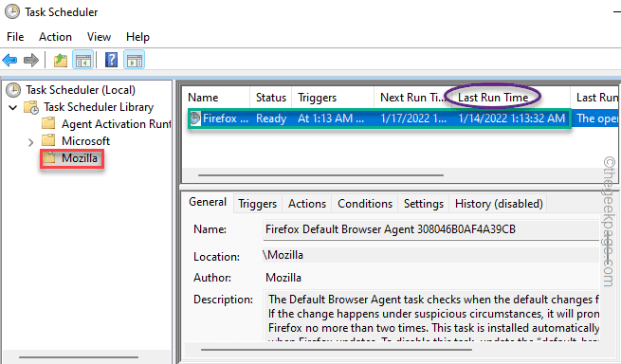Switch to the Conditions tab
Viewport: 621px width, 364px height.
point(365,204)
